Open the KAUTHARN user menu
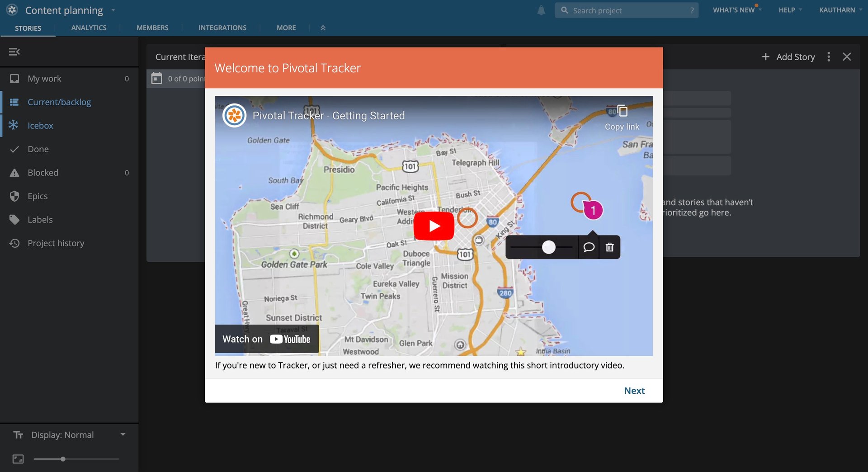The width and height of the screenshot is (868, 472). point(840,10)
